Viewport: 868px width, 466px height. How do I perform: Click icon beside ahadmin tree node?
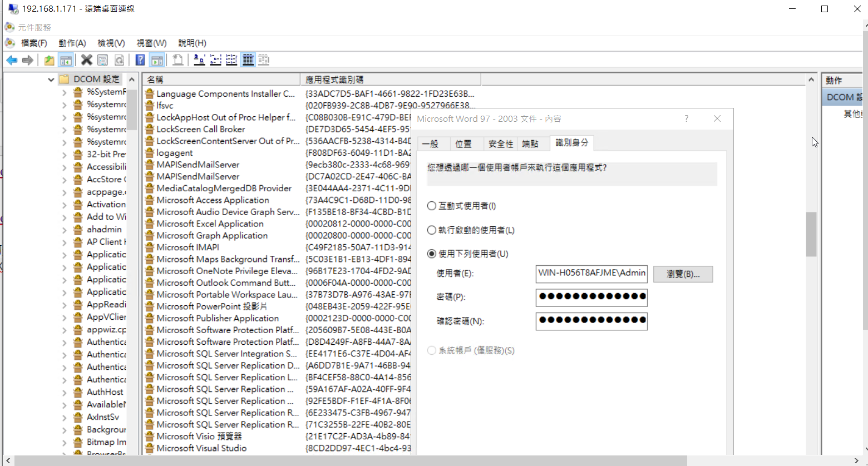(x=78, y=229)
